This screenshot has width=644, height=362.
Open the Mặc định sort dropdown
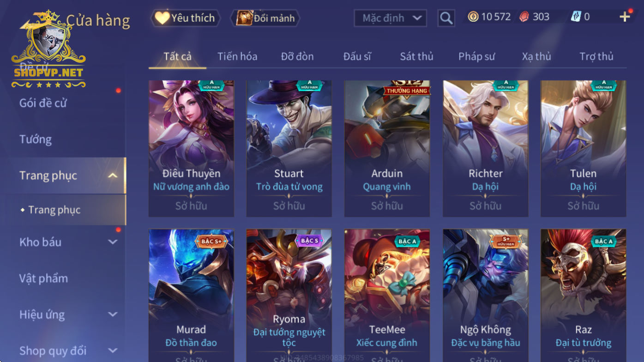click(390, 18)
